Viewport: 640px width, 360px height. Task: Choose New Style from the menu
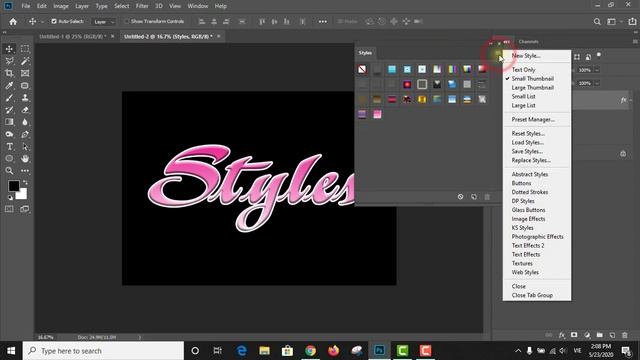click(526, 56)
